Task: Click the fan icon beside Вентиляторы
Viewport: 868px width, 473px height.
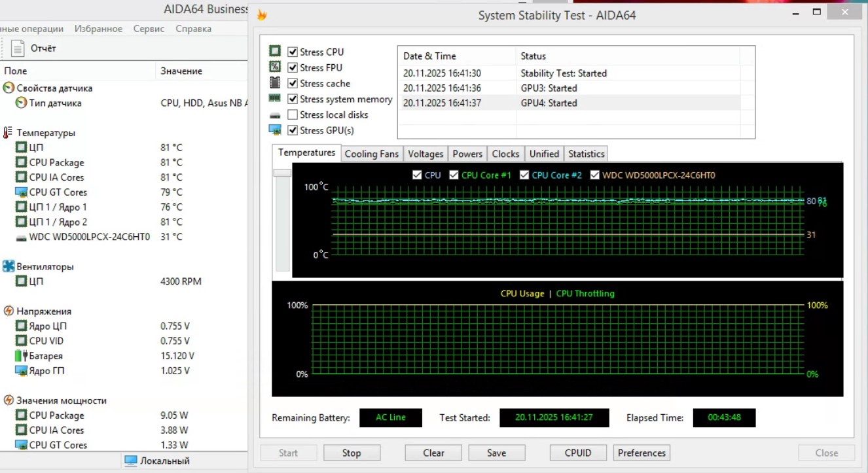Action: [x=9, y=267]
